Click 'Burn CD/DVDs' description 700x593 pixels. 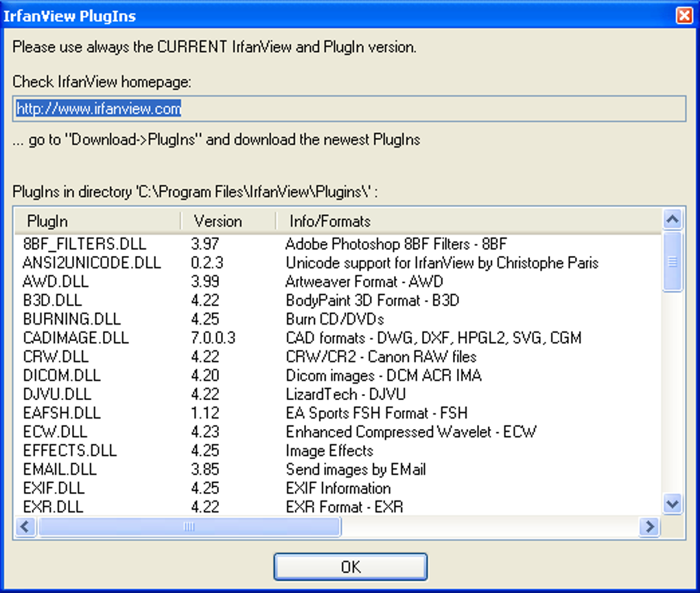point(335,319)
